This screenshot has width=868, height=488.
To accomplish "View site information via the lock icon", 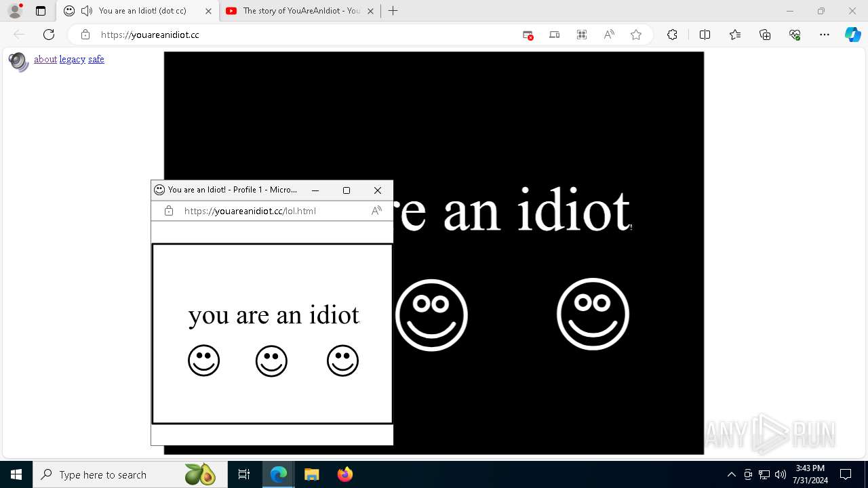I will coord(85,35).
